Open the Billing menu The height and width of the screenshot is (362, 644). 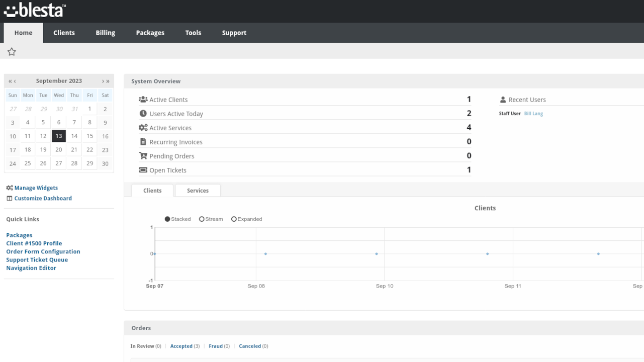pyautogui.click(x=106, y=33)
